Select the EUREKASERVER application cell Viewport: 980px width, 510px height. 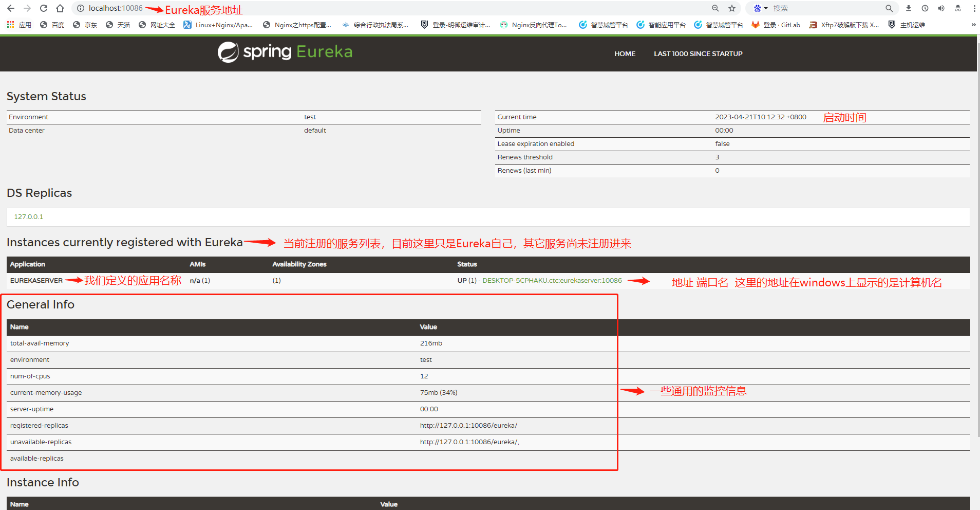pyautogui.click(x=36, y=280)
